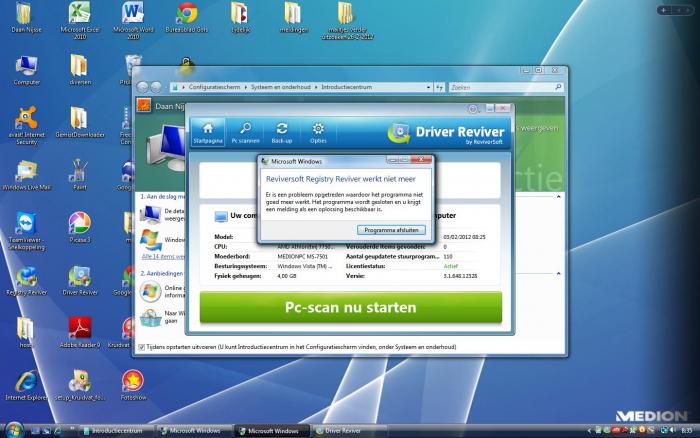The height and width of the screenshot is (438, 700).
Task: Collapse the Aan de slag section chevron
Action: point(558,196)
